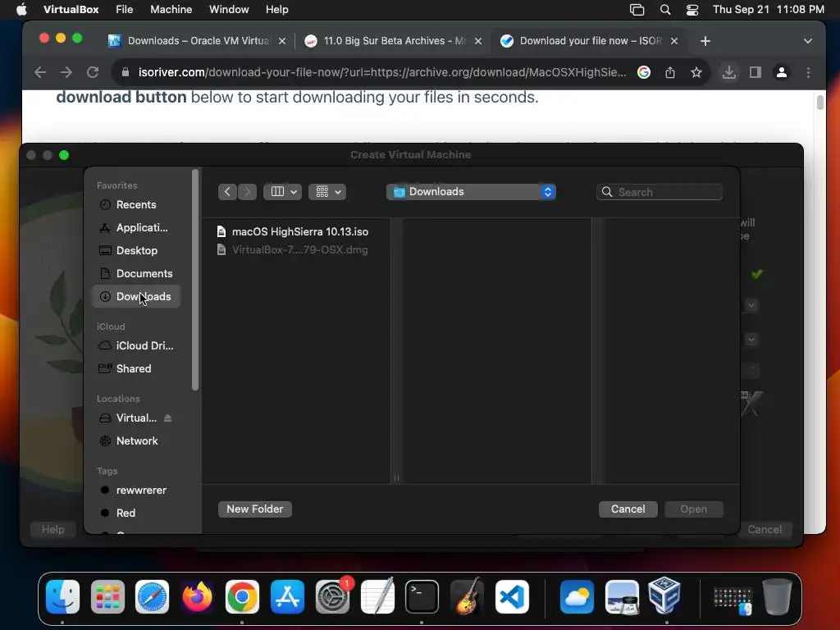Image resolution: width=840 pixels, height=630 pixels.
Task: Select Downloads in sidebar
Action: tap(136, 297)
